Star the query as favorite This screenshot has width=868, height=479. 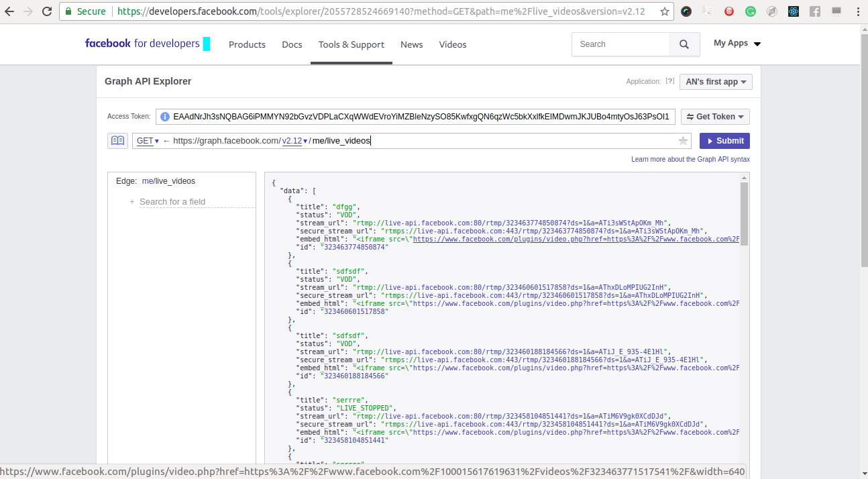(x=683, y=141)
